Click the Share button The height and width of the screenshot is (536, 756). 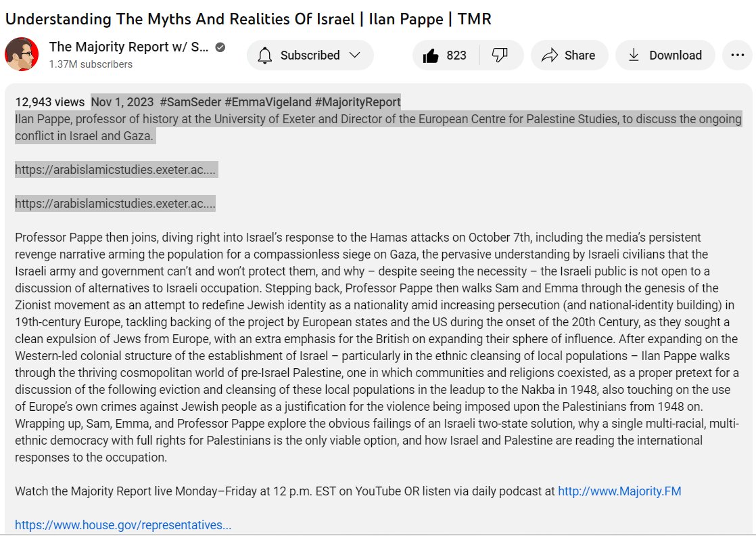click(x=569, y=55)
